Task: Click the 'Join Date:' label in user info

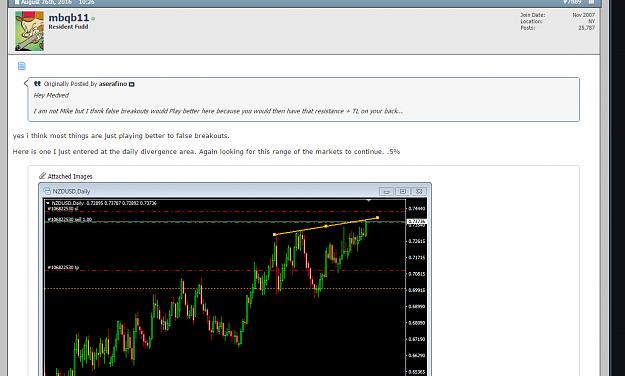Action: [533, 15]
